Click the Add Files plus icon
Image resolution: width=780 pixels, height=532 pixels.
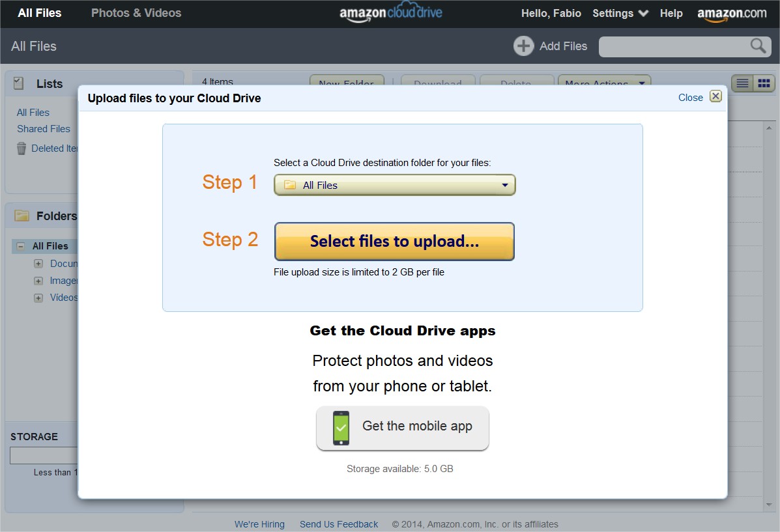(x=523, y=46)
